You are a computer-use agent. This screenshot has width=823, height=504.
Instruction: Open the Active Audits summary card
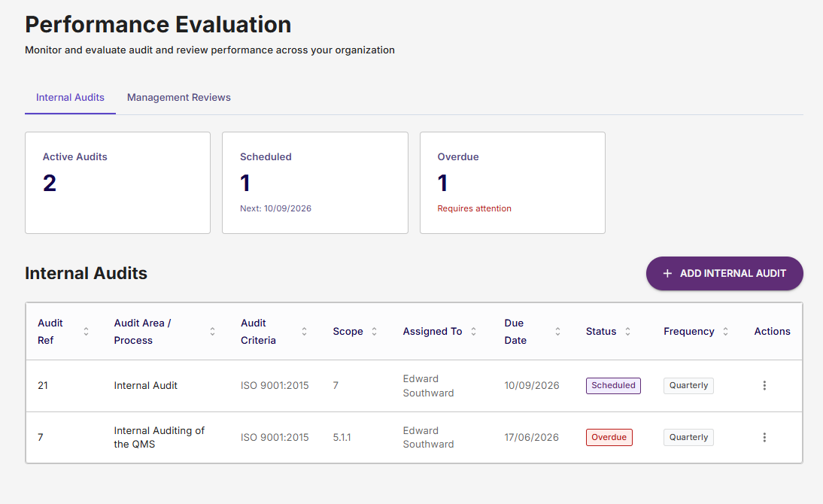click(x=117, y=183)
